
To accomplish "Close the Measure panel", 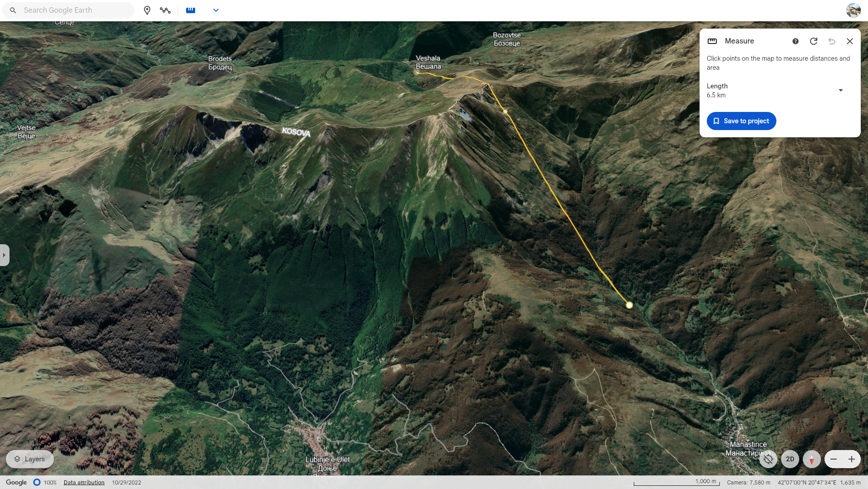I will click(x=850, y=41).
